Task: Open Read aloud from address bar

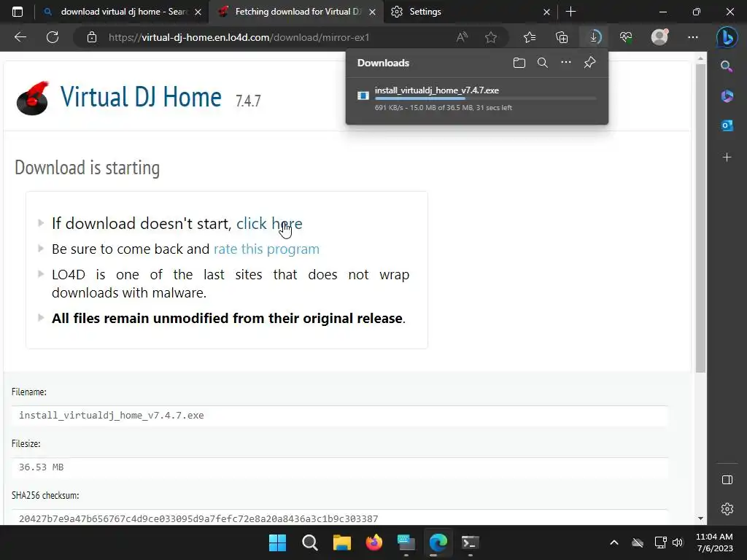Action: click(x=462, y=37)
